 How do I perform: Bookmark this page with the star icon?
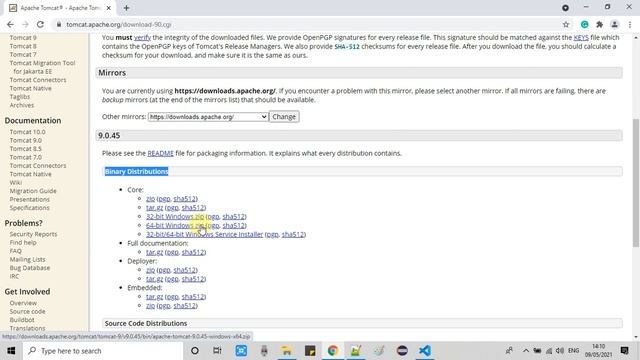pyautogui.click(x=566, y=24)
